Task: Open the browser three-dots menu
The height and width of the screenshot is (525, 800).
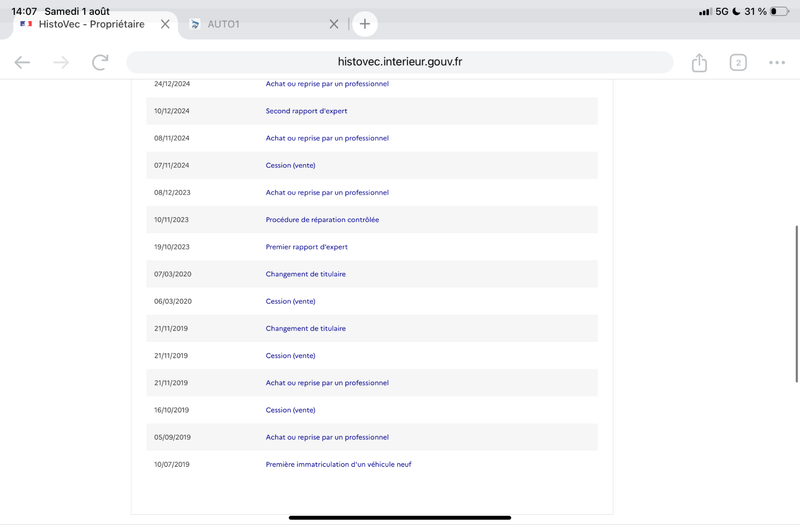Action: click(777, 62)
